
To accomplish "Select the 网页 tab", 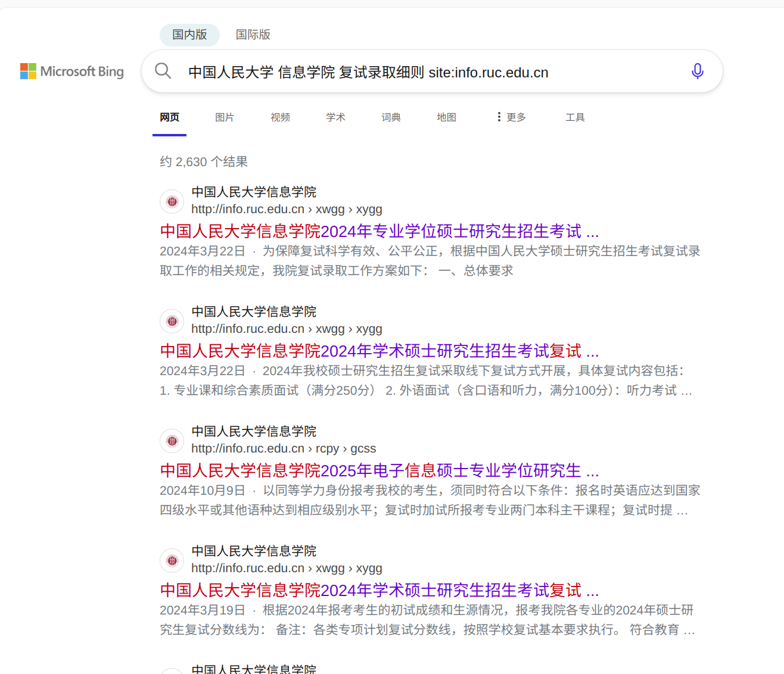I will tap(169, 117).
